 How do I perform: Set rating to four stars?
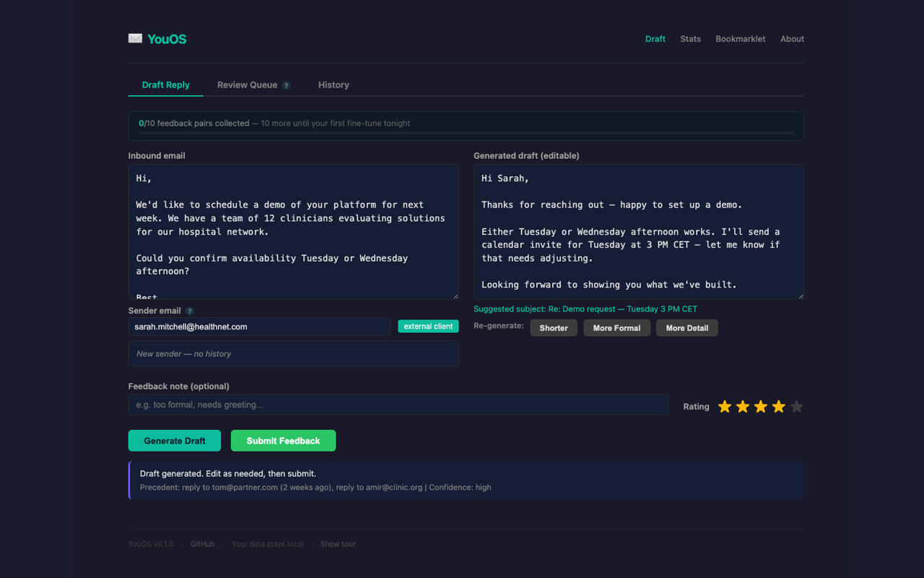(778, 407)
